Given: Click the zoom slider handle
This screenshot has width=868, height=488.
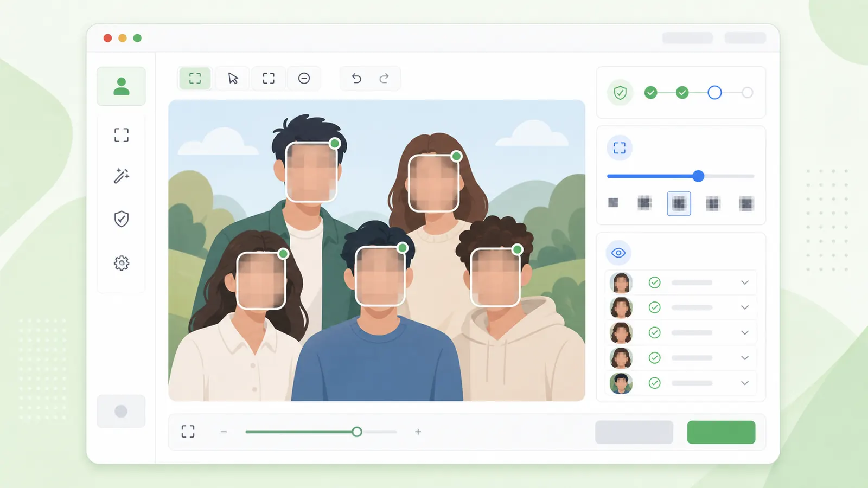Looking at the screenshot, I should coord(356,432).
